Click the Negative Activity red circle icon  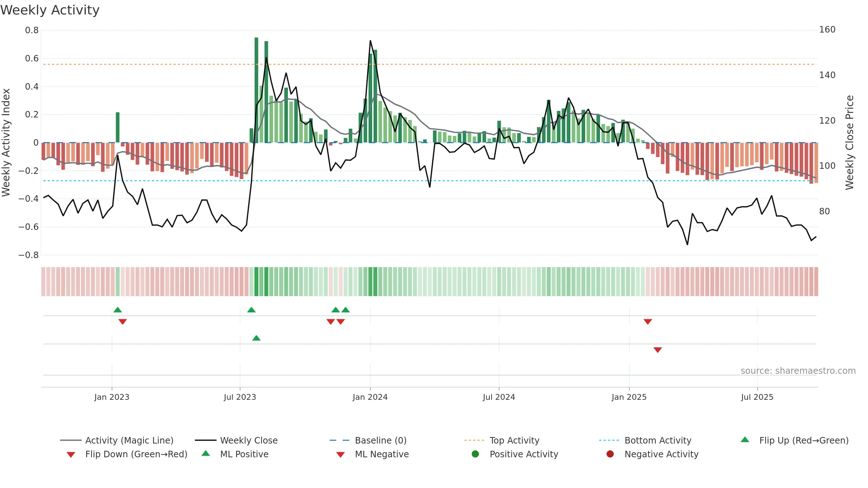(x=610, y=454)
